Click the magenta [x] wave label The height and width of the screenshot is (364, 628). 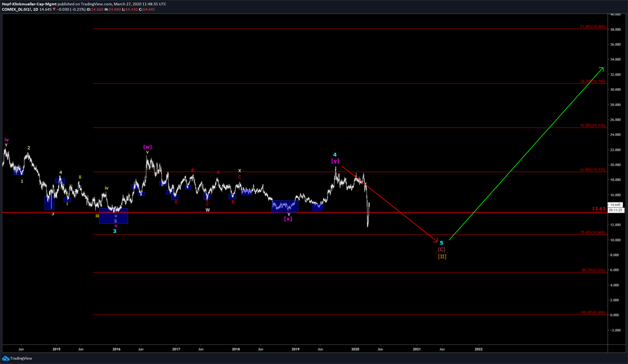pos(288,219)
